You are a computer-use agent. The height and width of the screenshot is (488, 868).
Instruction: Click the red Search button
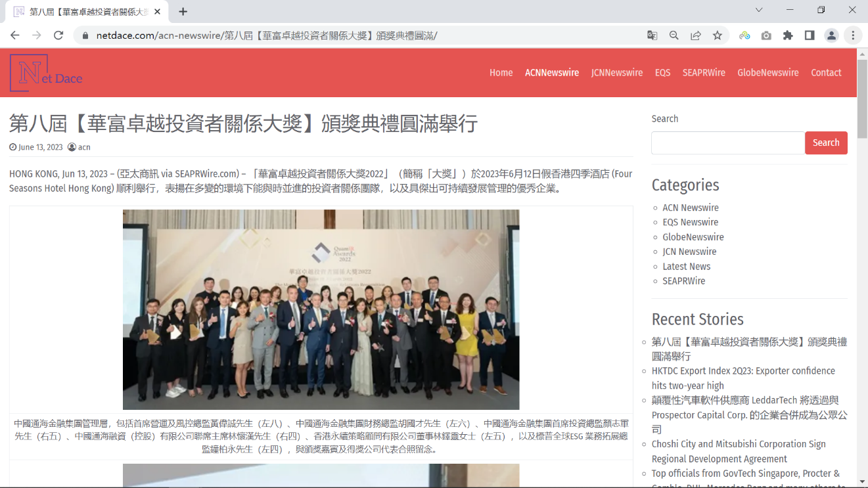coord(826,143)
